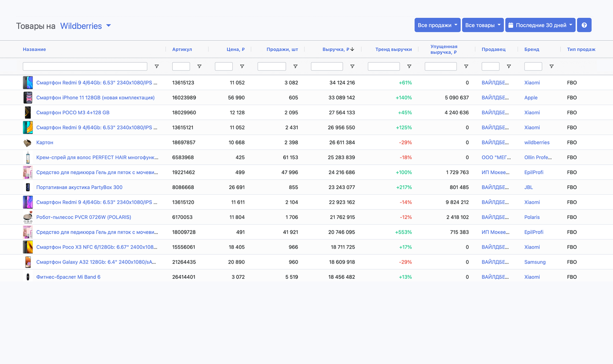Open filter options for Упущенная выручка column
The width and height of the screenshot is (613, 364).
466,66
